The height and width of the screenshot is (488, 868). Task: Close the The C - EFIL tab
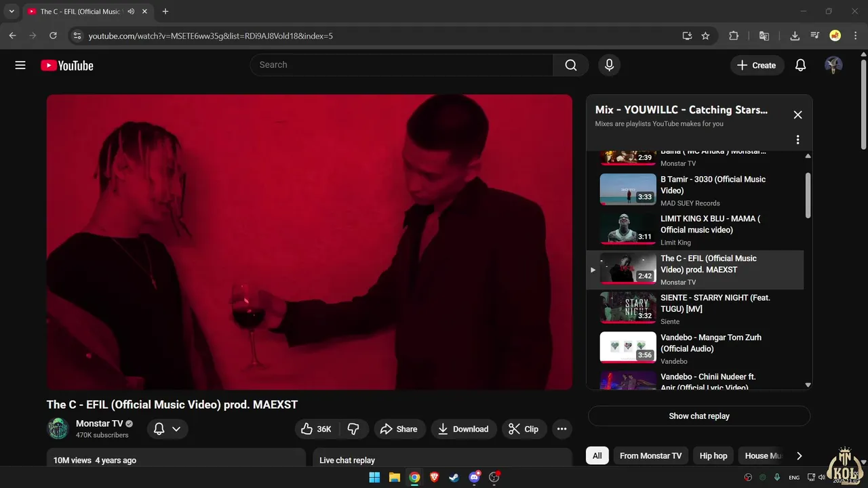point(144,12)
